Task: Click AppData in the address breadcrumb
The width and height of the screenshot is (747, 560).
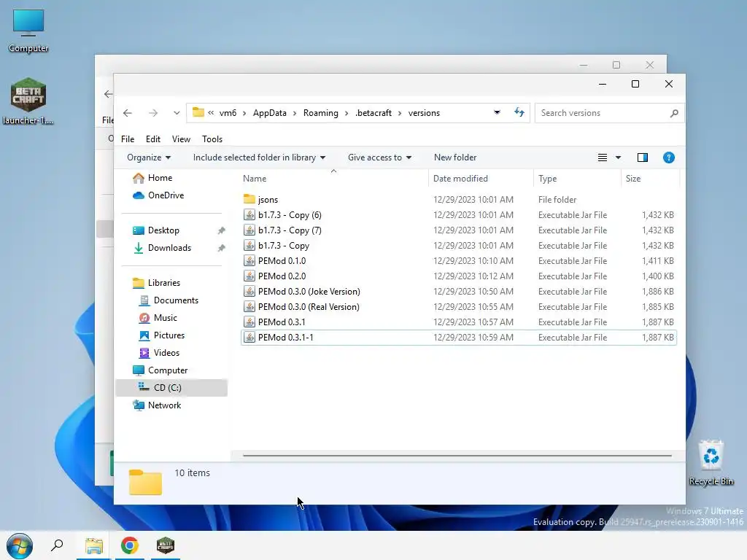Action: 270,113
